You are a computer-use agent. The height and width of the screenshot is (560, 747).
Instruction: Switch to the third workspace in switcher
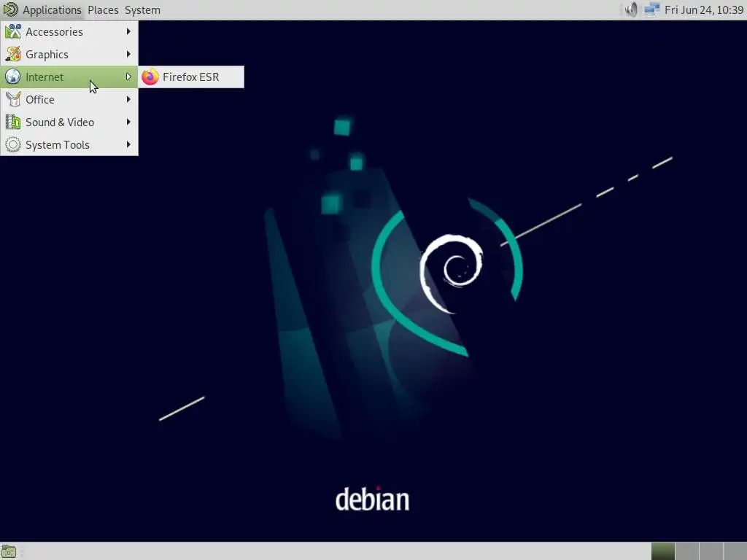pos(711,551)
